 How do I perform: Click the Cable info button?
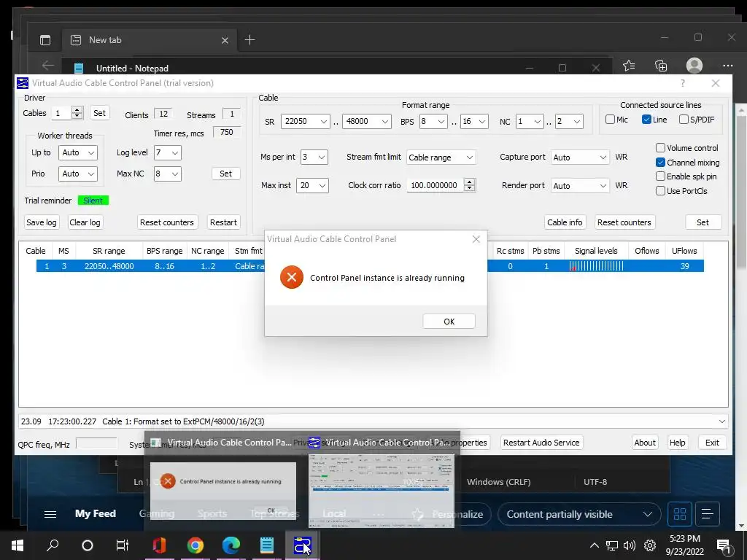coord(565,222)
